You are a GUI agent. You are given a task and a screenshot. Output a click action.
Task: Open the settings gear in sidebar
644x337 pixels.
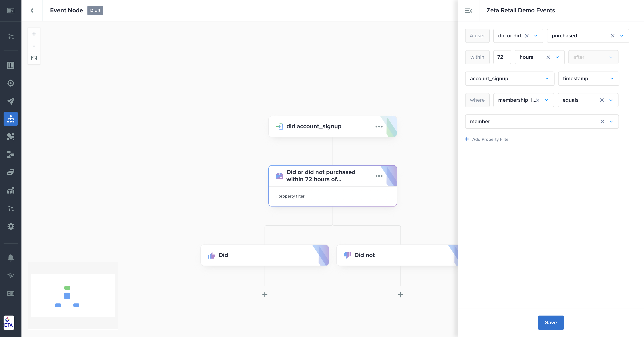[x=11, y=226]
